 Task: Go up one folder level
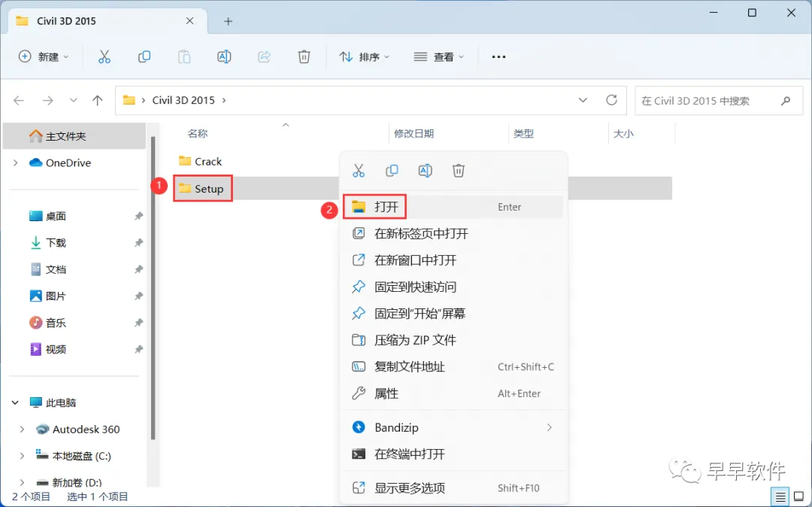coord(97,101)
